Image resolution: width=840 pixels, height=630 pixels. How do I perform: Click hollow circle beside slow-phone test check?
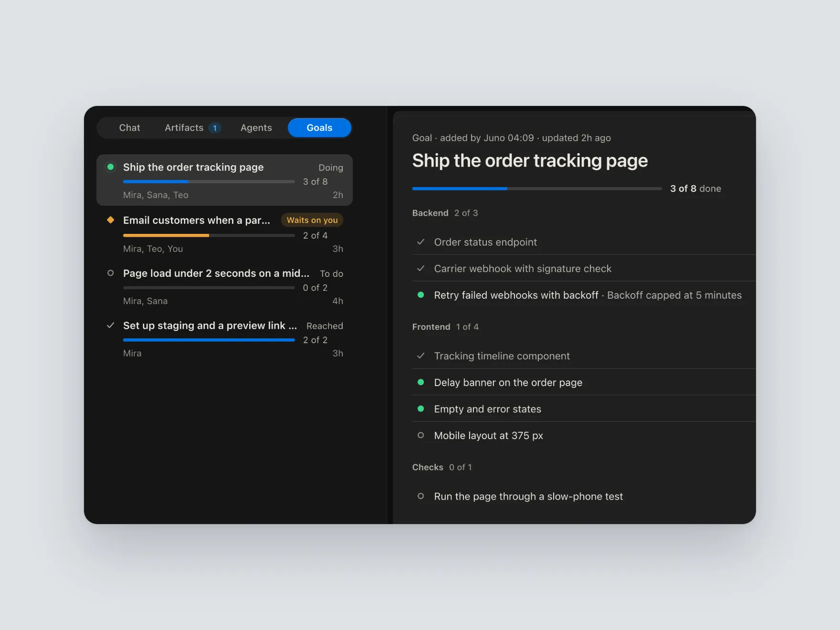[x=420, y=496]
